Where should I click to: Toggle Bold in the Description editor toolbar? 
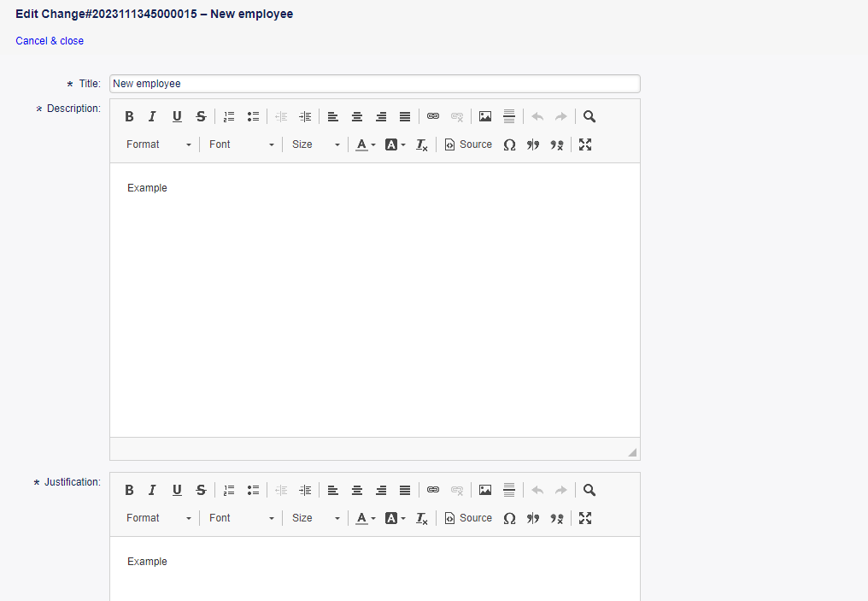point(129,117)
